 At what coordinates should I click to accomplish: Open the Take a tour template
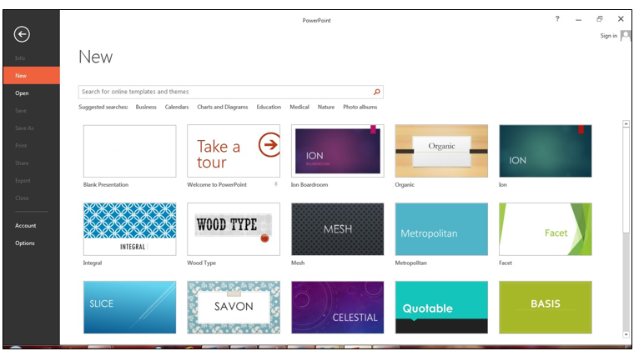[234, 152]
